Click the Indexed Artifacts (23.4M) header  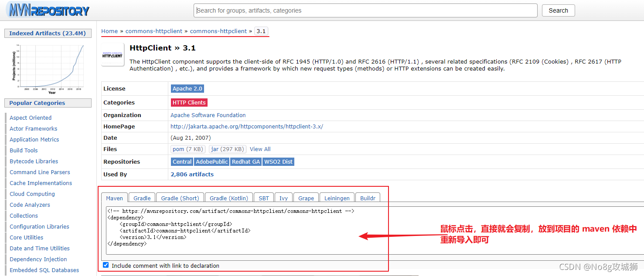(48, 33)
